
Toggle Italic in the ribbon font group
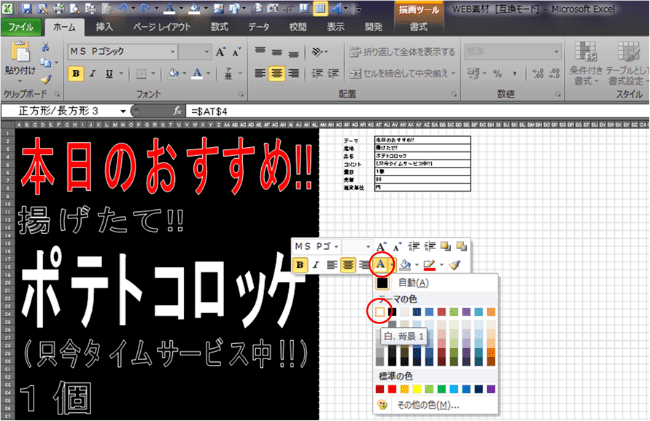click(92, 74)
